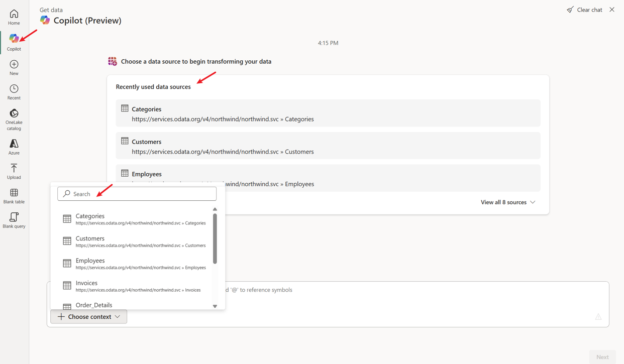Open Recent data sources icon
The image size is (624, 364).
click(14, 88)
